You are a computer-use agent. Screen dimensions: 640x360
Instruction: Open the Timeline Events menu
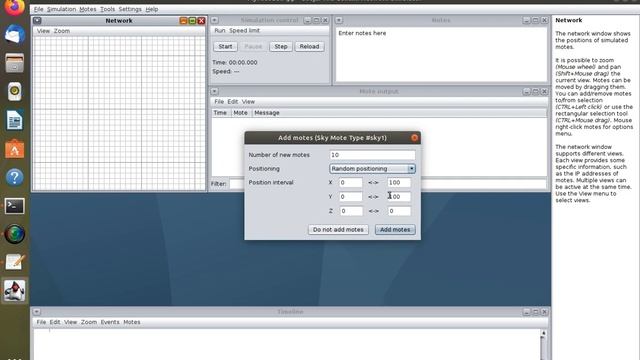coord(110,322)
